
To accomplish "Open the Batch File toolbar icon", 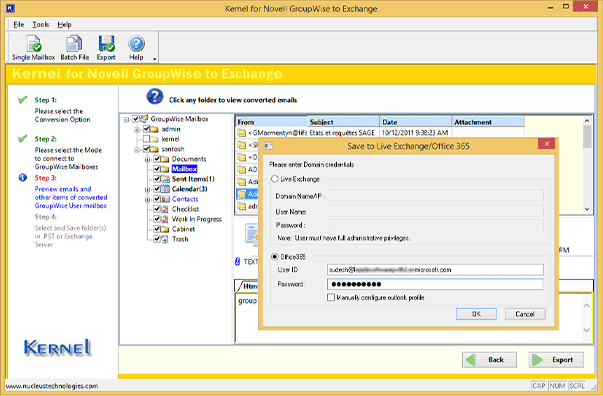I will click(74, 43).
